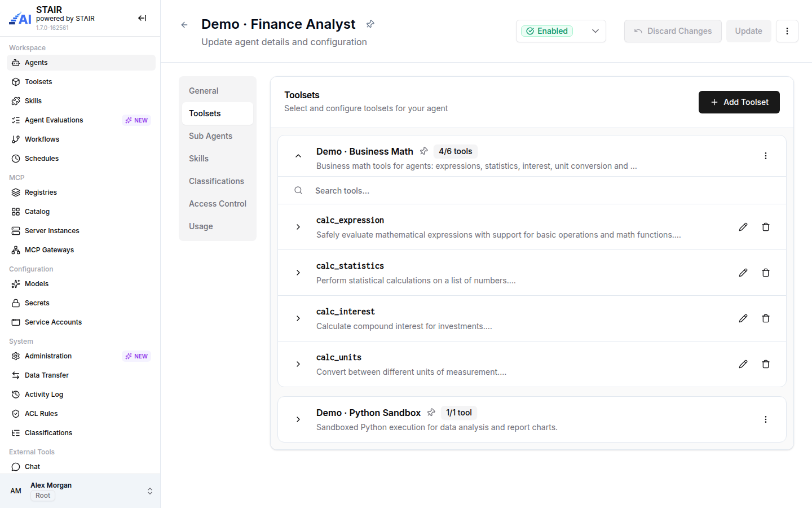Collapse the sidebar with the arrow icon
The height and width of the screenshot is (508, 812).
click(x=142, y=18)
